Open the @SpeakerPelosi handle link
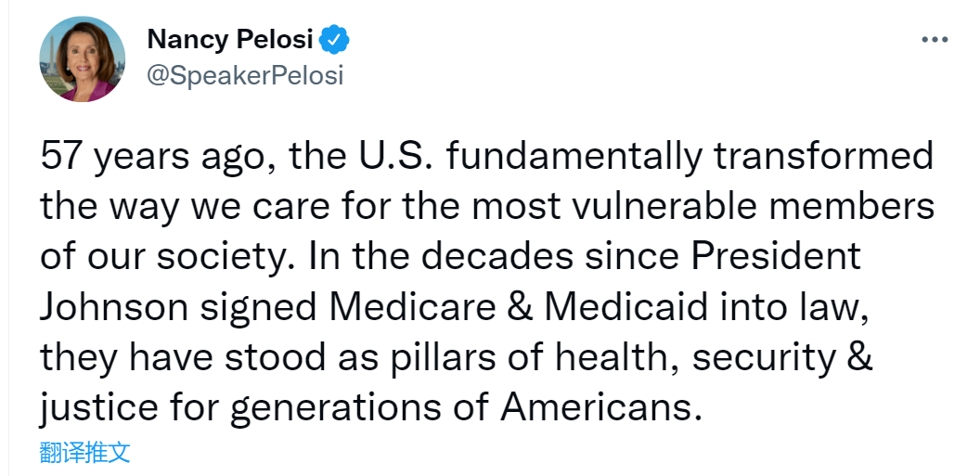 [x=245, y=75]
